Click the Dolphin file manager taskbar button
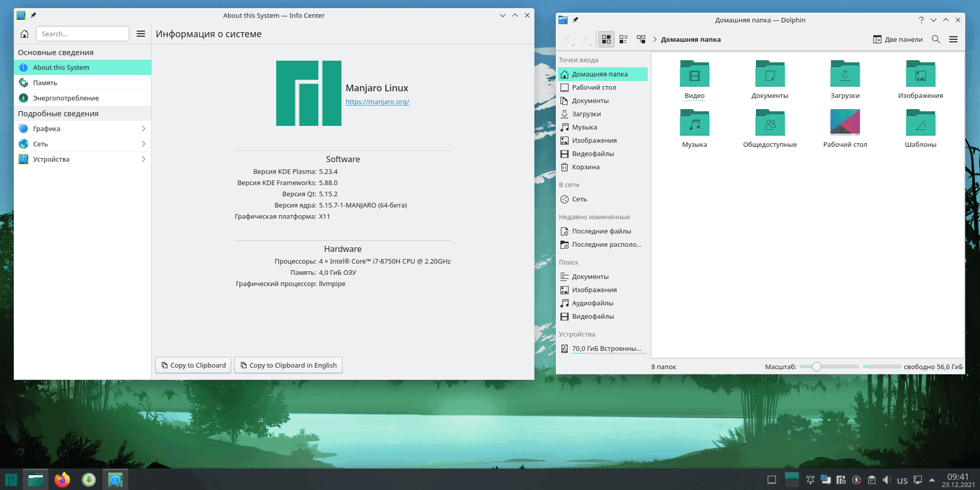 36,480
